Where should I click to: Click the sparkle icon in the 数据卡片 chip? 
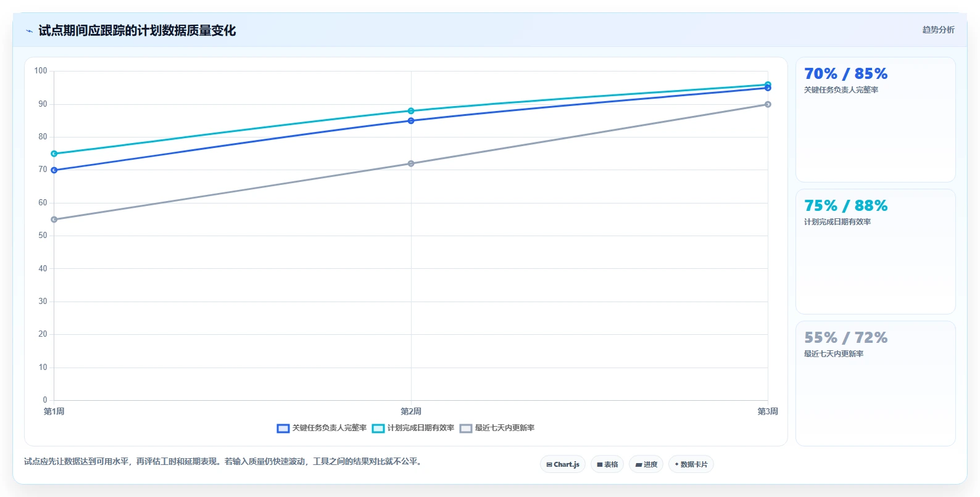pyautogui.click(x=677, y=464)
